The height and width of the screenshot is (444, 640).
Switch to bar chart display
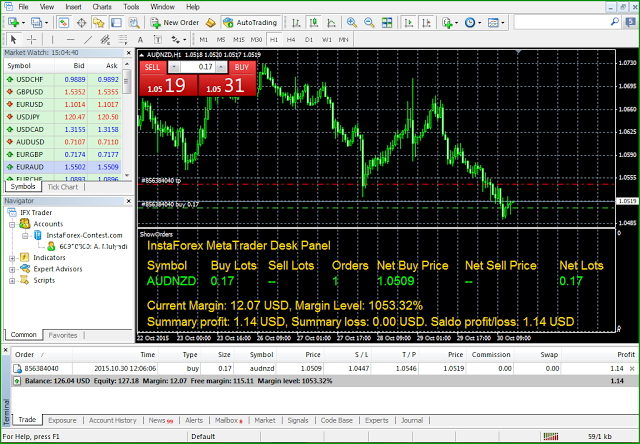[296, 22]
